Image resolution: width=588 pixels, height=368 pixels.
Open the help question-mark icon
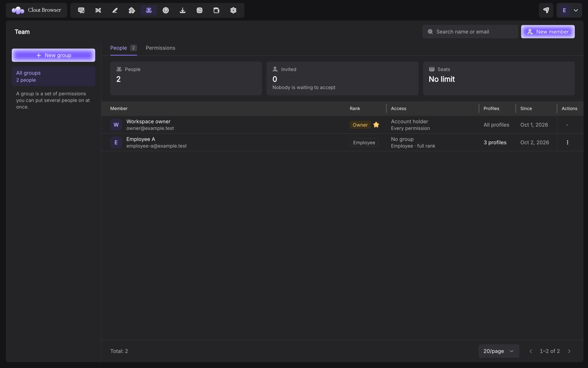[x=166, y=10]
